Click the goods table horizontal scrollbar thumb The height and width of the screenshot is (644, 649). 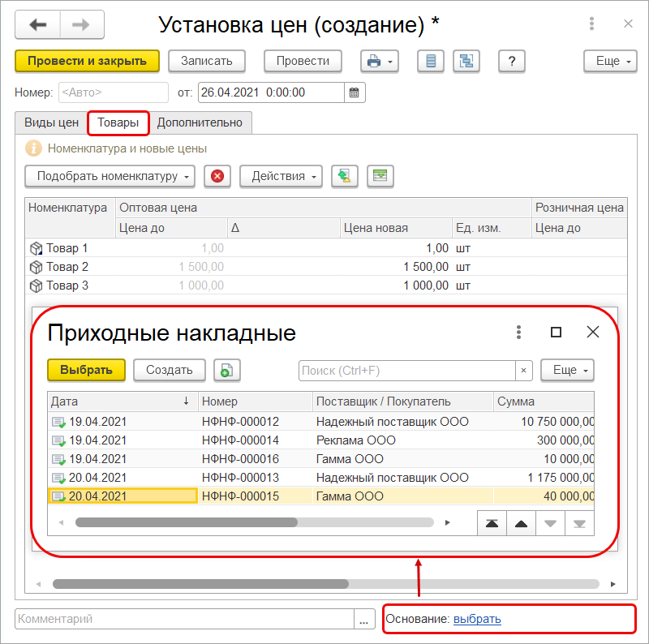(x=200, y=585)
